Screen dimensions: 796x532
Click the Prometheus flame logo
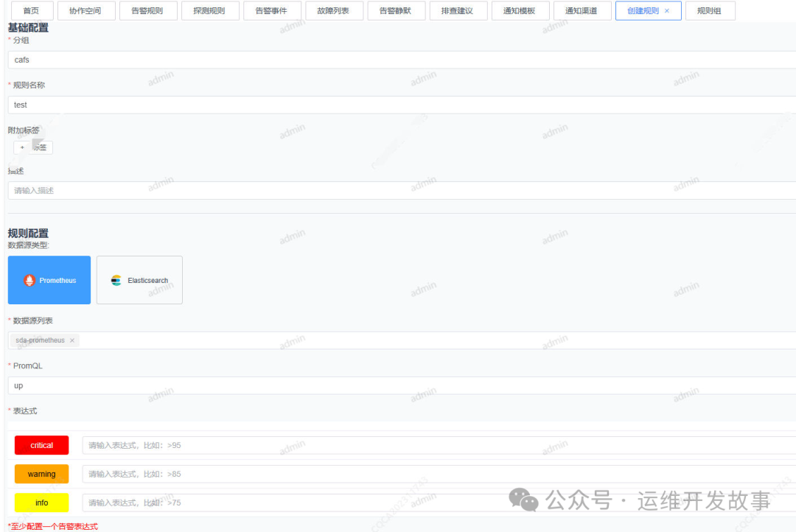tap(29, 280)
